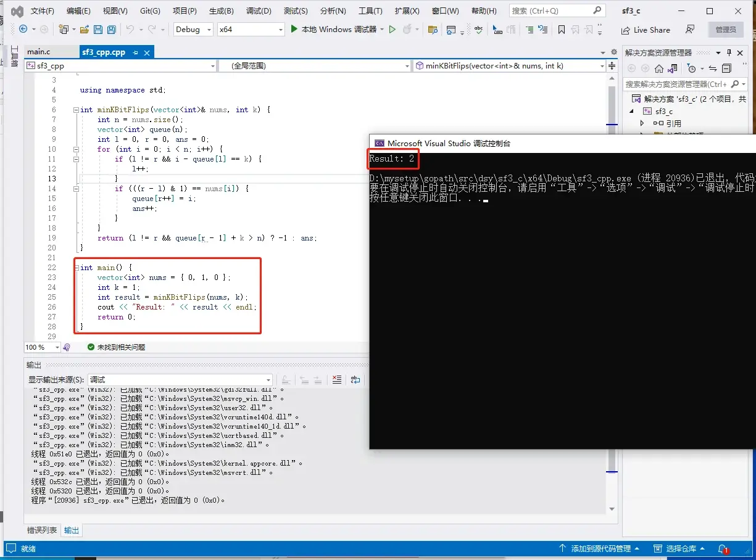Collapse the sf3_c project node

631,111
